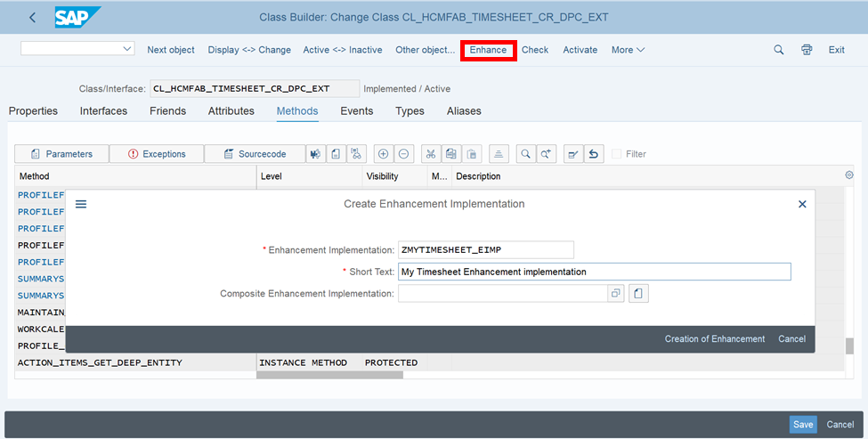868x439 pixels.
Task: Click the vertical scrollbar thumb of methods table
Action: [849, 346]
